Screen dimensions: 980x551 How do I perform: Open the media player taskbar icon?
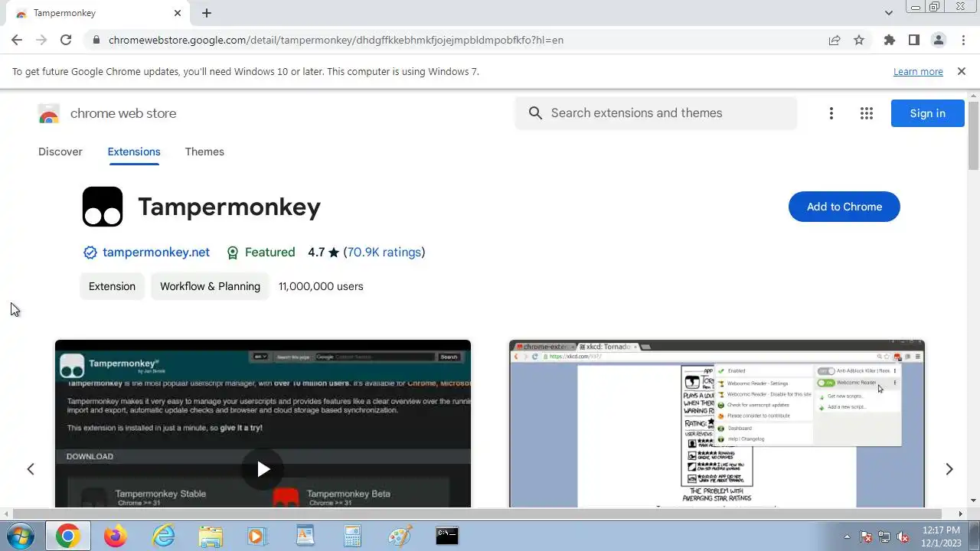tap(257, 536)
